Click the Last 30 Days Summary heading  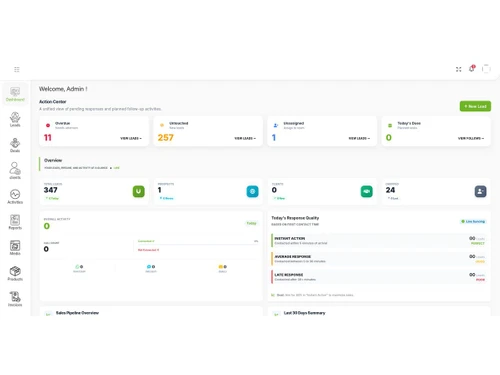click(x=304, y=313)
